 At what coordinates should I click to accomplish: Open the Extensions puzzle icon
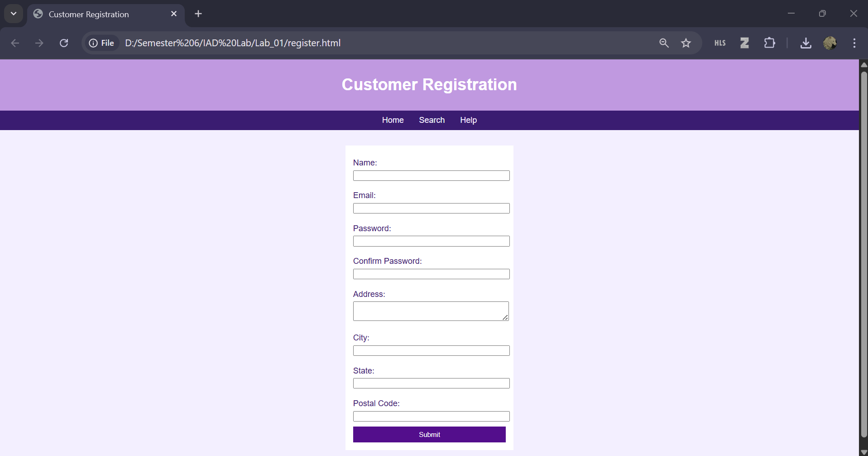click(769, 43)
